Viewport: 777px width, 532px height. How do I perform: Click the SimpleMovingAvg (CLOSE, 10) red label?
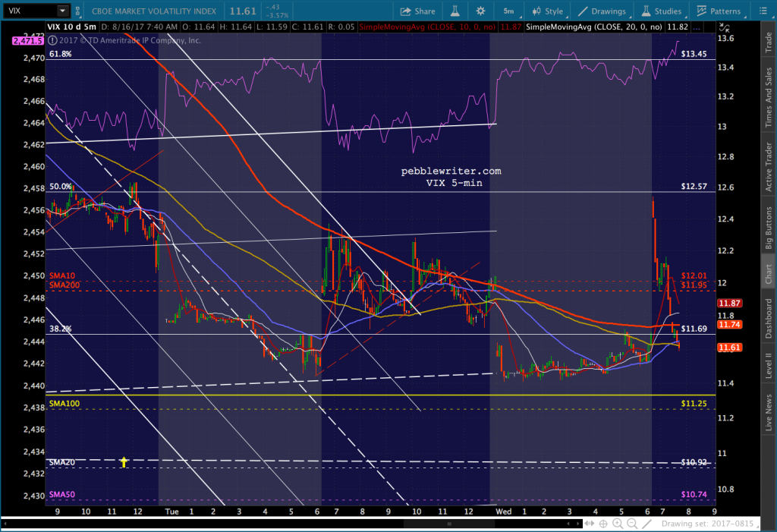(x=426, y=27)
